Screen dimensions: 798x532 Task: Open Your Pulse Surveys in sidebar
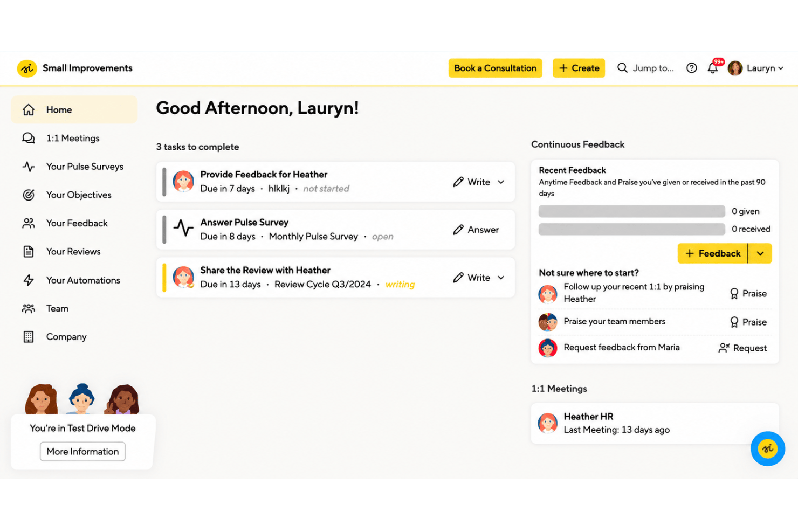(74, 167)
